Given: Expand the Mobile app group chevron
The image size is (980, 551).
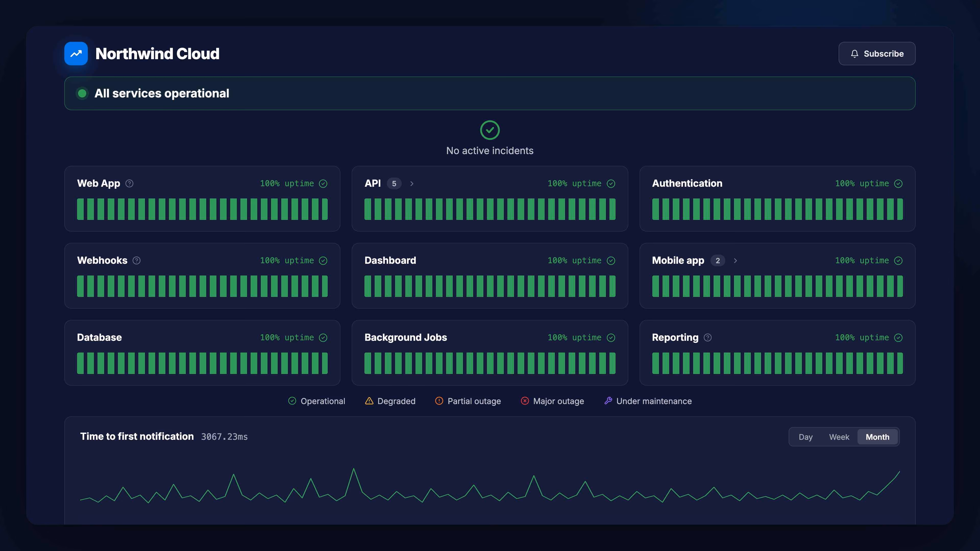Looking at the screenshot, I should click(735, 260).
